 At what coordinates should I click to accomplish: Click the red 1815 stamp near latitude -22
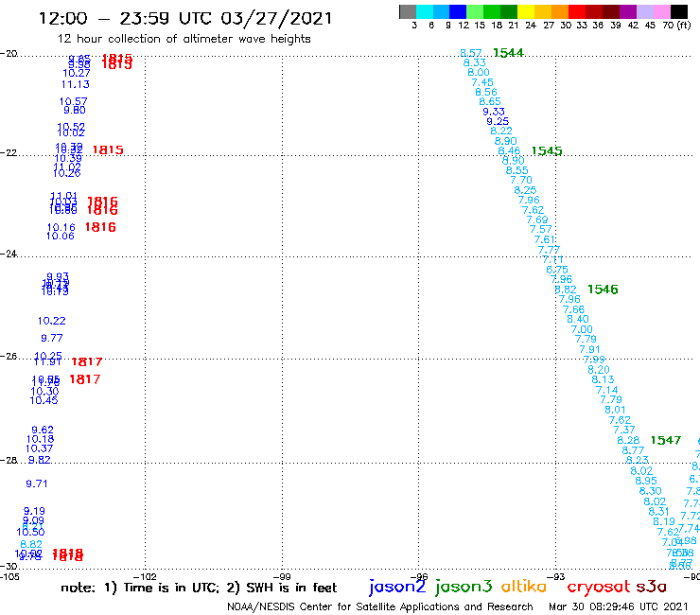point(108,150)
